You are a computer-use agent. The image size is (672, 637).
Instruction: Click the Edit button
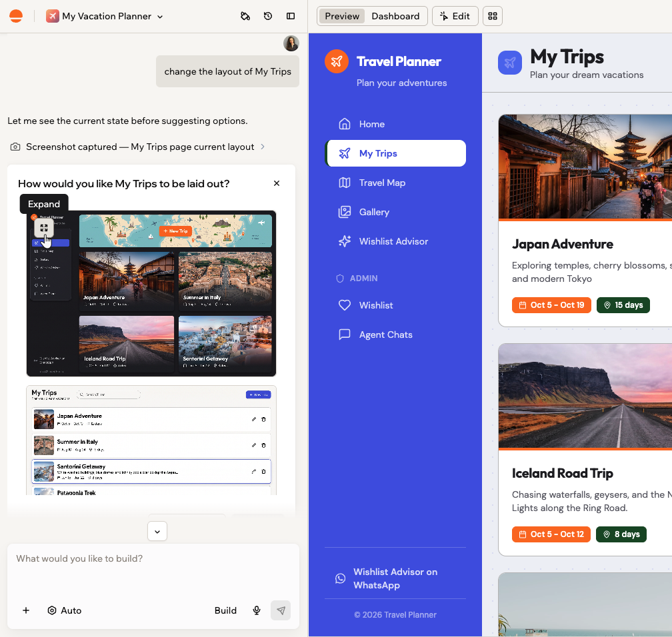(455, 16)
